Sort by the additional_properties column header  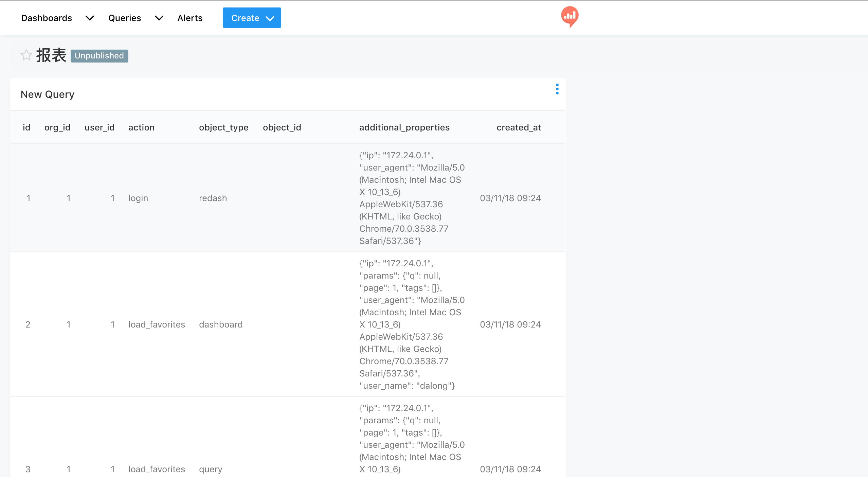pyautogui.click(x=404, y=127)
